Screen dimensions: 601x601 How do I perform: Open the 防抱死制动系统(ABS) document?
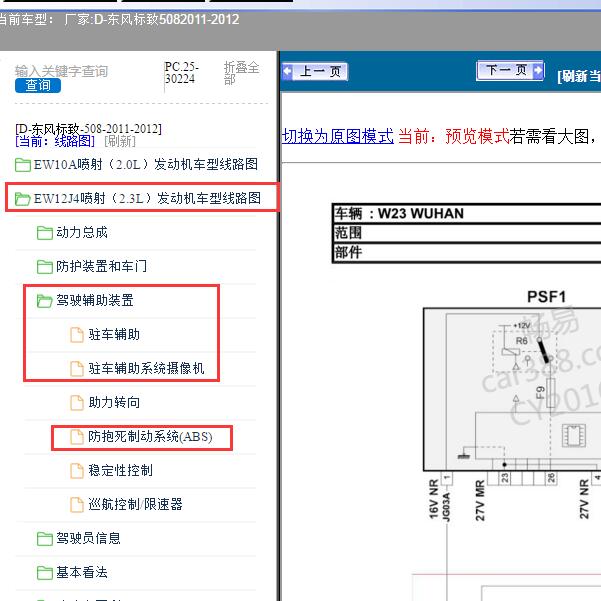click(x=150, y=437)
